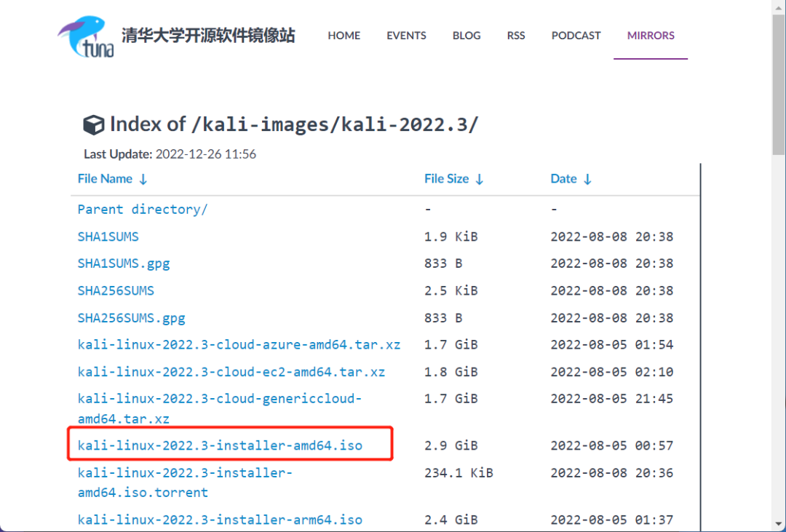Click the date 2022-08-05 02:10
The width and height of the screenshot is (786, 532).
point(611,372)
